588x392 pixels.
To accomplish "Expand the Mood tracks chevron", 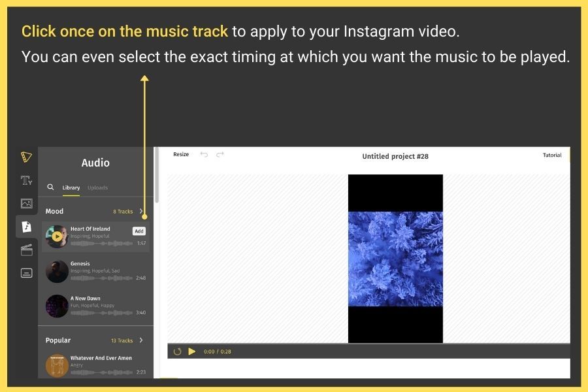I will pyautogui.click(x=141, y=211).
